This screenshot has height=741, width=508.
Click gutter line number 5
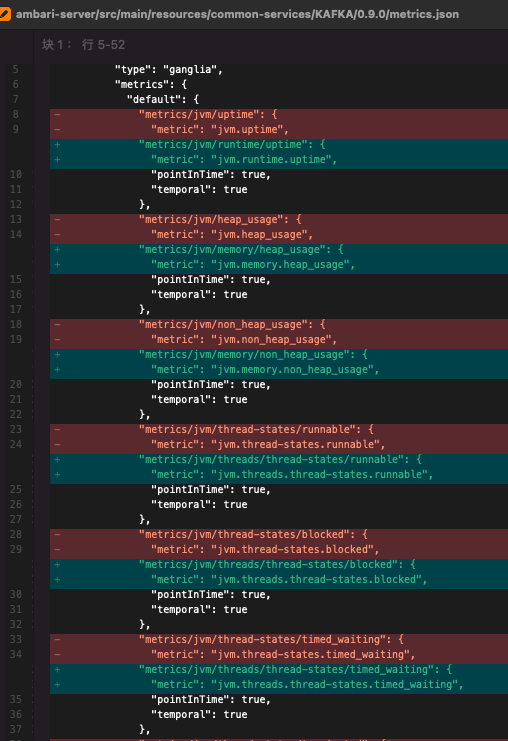(16, 69)
